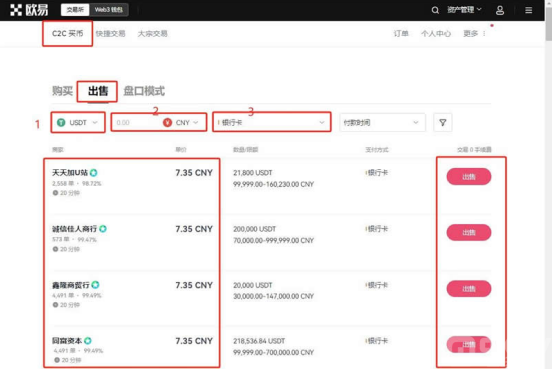
Task: Expand the 资产管理 dropdown
Action: 464,10
